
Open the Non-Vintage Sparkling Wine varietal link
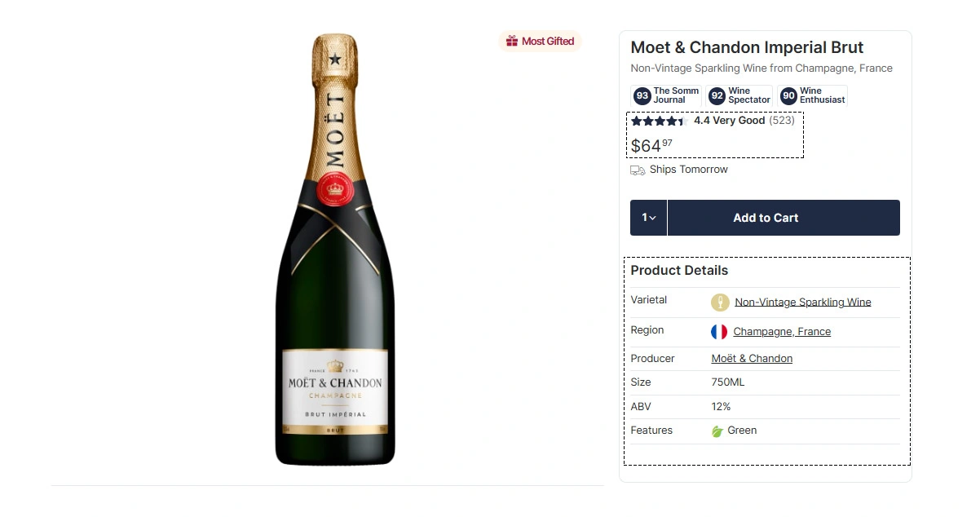tap(803, 303)
